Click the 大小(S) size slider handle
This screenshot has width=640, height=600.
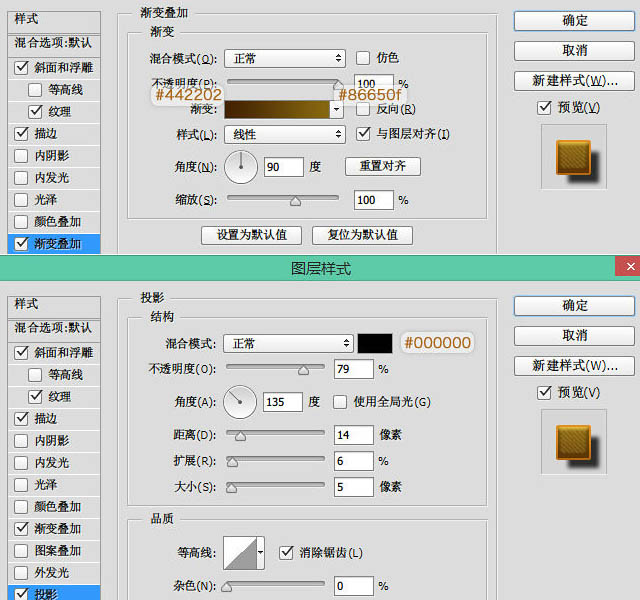tap(231, 488)
